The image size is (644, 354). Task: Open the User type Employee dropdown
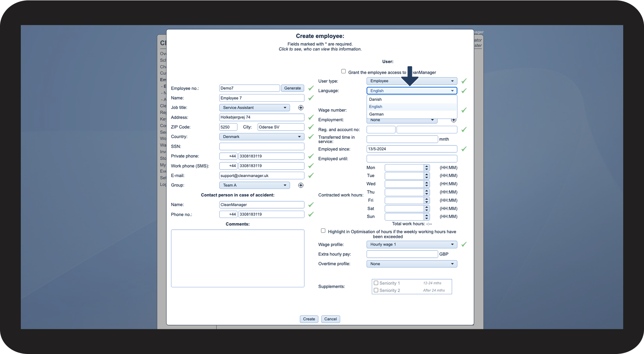pyautogui.click(x=412, y=81)
